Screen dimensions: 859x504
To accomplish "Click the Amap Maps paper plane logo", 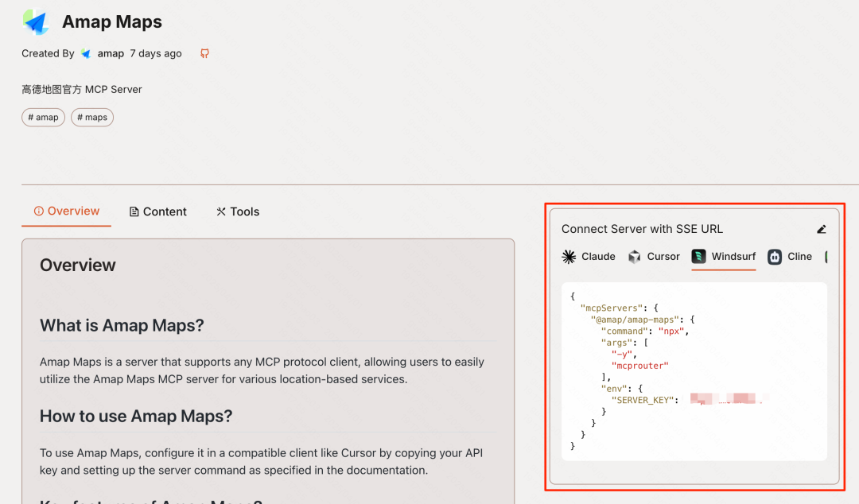I will [x=36, y=22].
